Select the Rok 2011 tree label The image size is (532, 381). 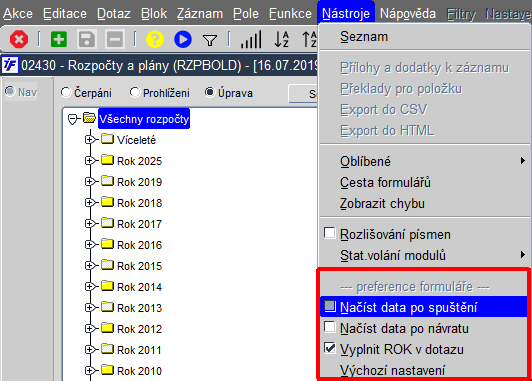click(139, 350)
